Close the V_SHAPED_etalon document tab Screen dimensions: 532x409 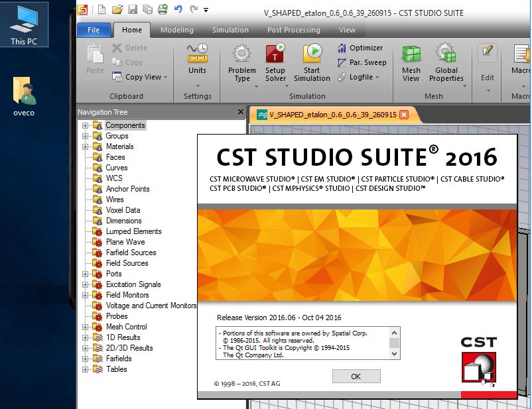coord(404,115)
